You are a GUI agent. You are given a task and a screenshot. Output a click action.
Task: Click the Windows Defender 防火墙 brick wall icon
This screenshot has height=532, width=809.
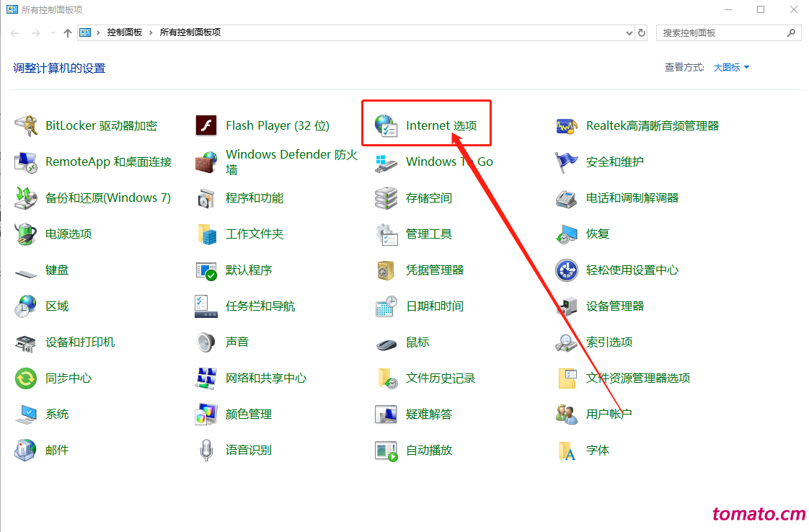click(206, 162)
